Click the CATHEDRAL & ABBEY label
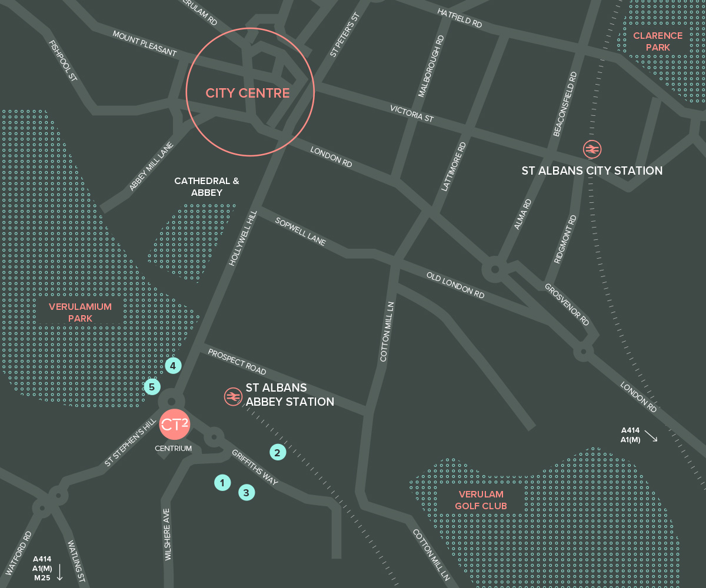The image size is (706, 588). (207, 186)
